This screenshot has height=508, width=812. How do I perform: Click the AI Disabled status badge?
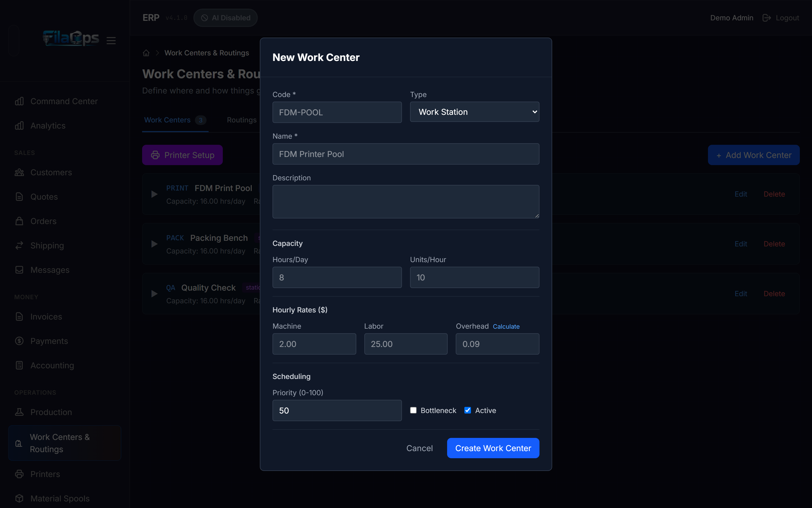point(226,18)
